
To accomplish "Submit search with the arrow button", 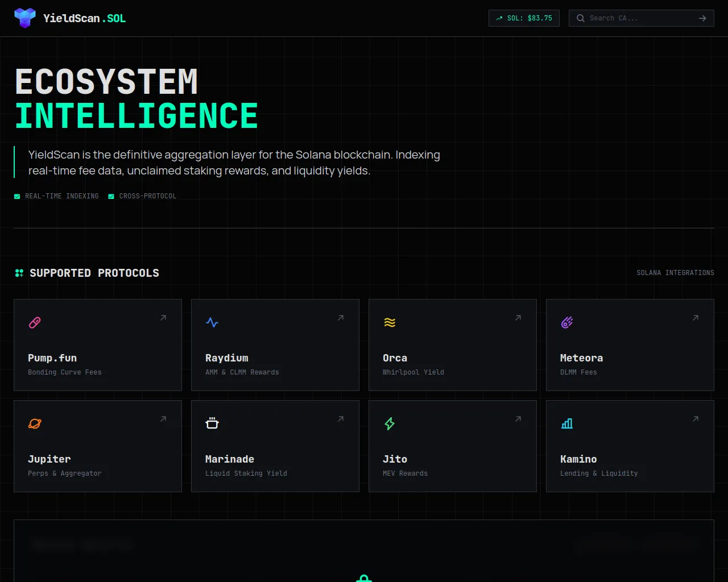I will click(x=702, y=18).
